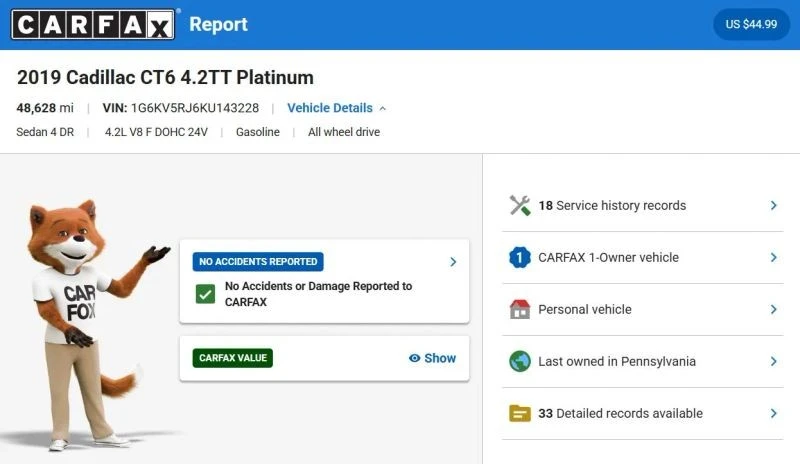The image size is (800, 464).
Task: Click the Sedan 4 DR body style text
Action: coord(45,132)
